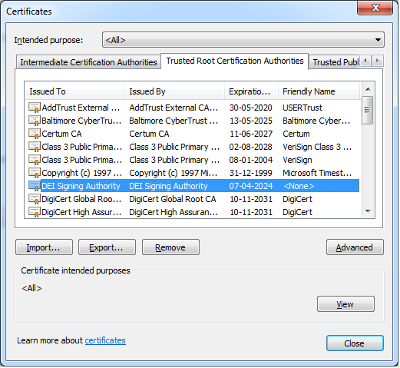The image size is (400, 368).
Task: Sort list by Issued To column header
Action: 75,91
